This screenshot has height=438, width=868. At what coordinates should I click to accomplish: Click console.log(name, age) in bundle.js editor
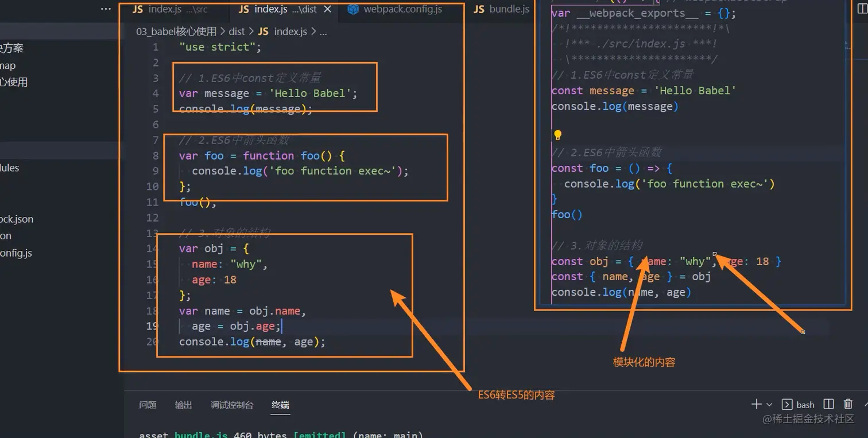click(x=621, y=292)
